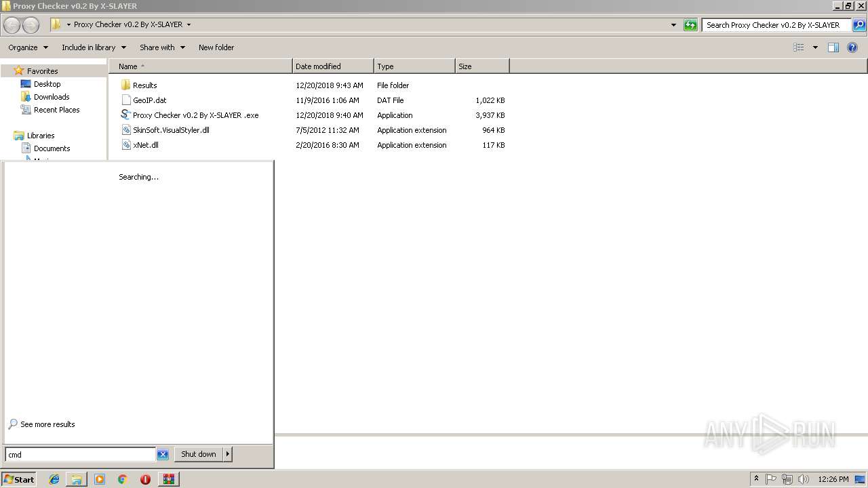The height and width of the screenshot is (488, 868).
Task: Open the Share with dropdown
Action: (163, 47)
